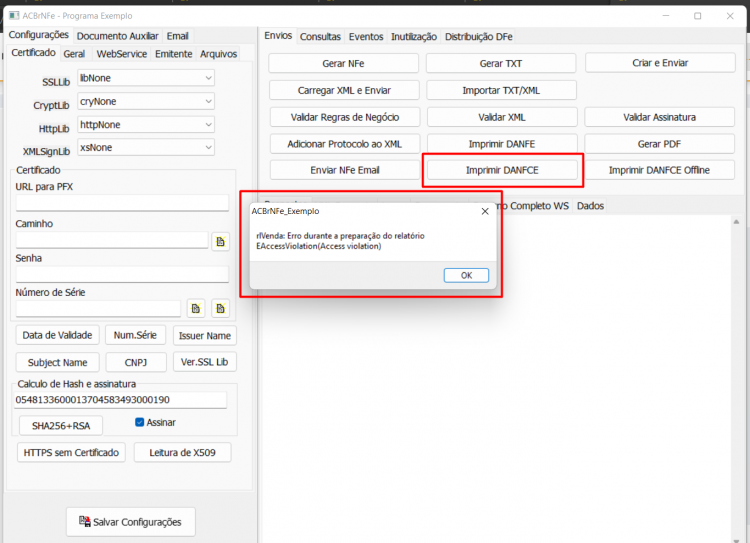Click Imprimir DANFCE Offline button
The height and width of the screenshot is (543, 750).
pyautogui.click(x=659, y=170)
